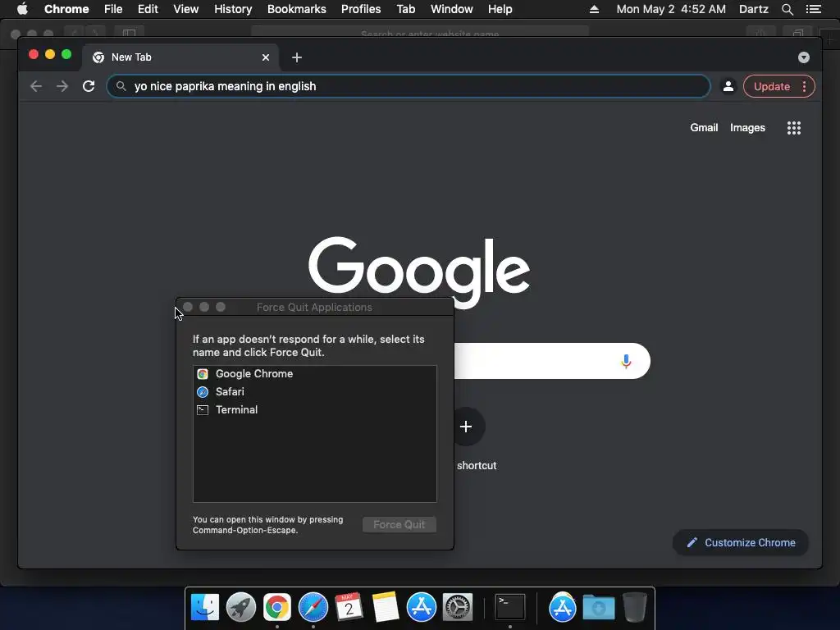The width and height of the screenshot is (840, 630).
Task: Select Terminal in Force Quit list
Action: tap(314, 410)
